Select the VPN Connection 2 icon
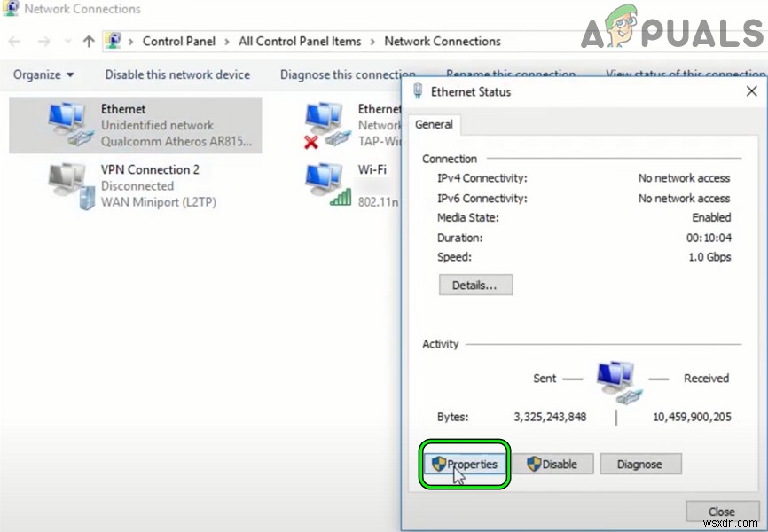 click(x=69, y=185)
